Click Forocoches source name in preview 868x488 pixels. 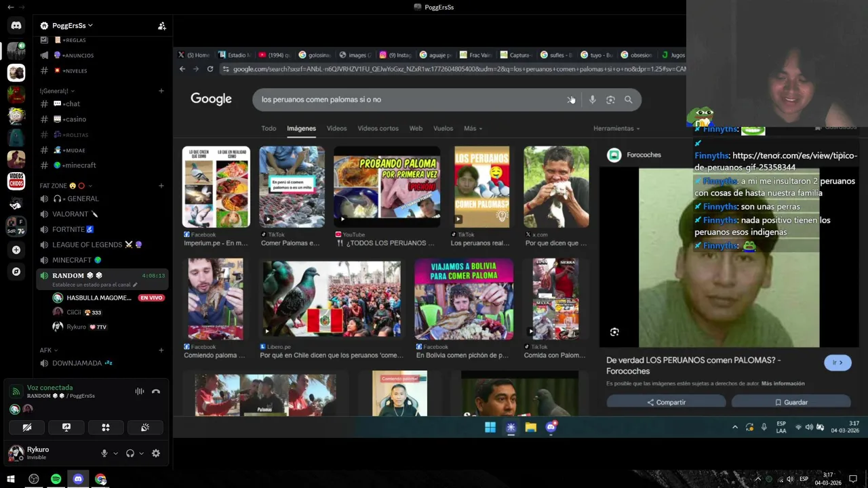tap(644, 155)
